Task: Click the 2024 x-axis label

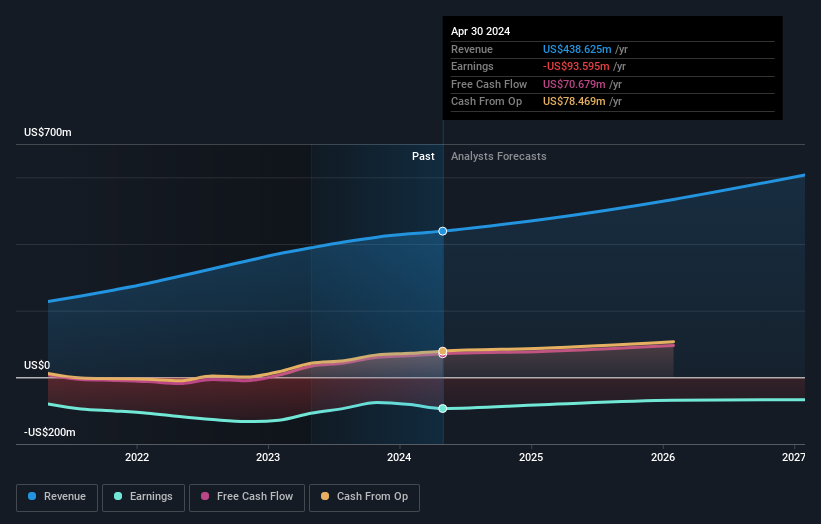Action: [x=399, y=457]
